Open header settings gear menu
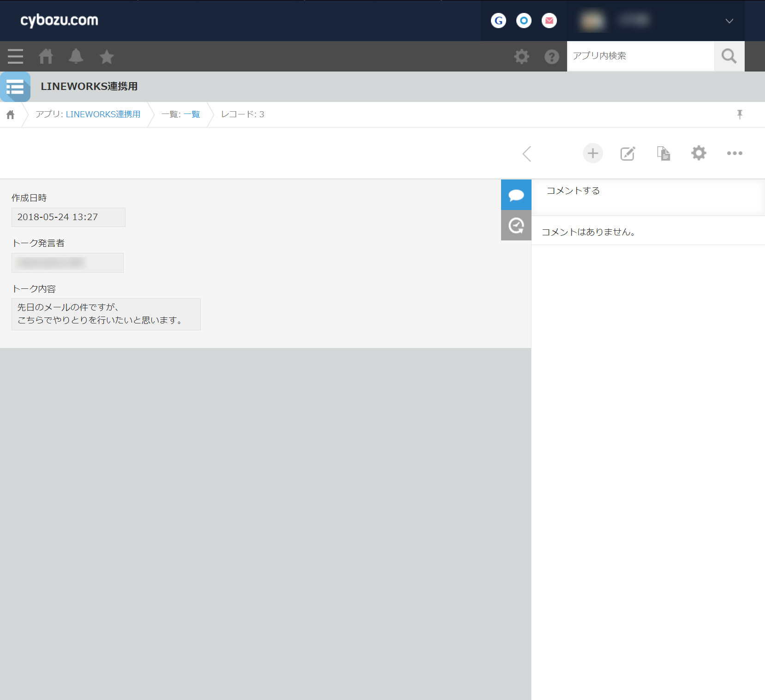The height and width of the screenshot is (700, 765). pos(521,56)
